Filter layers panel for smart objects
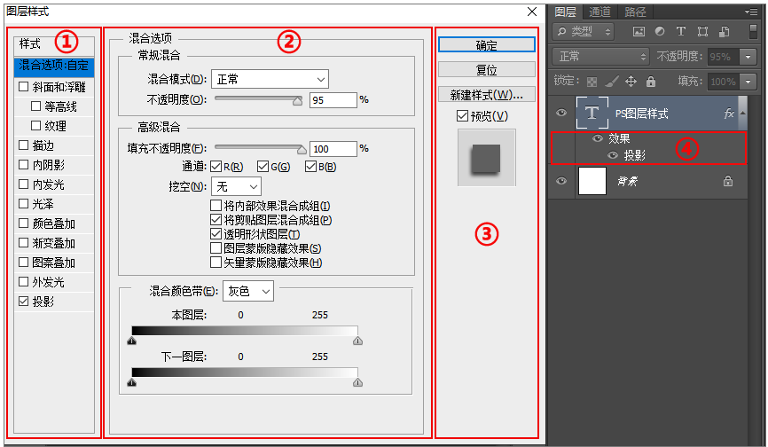768x447 pixels. (x=724, y=32)
